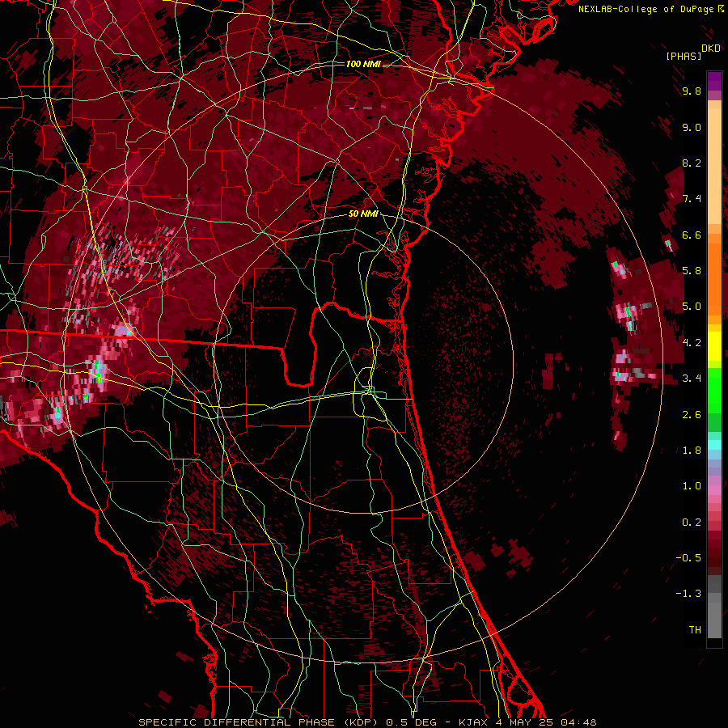Click the 5.8 scale value
This screenshot has height=728, width=728.
click(692, 271)
